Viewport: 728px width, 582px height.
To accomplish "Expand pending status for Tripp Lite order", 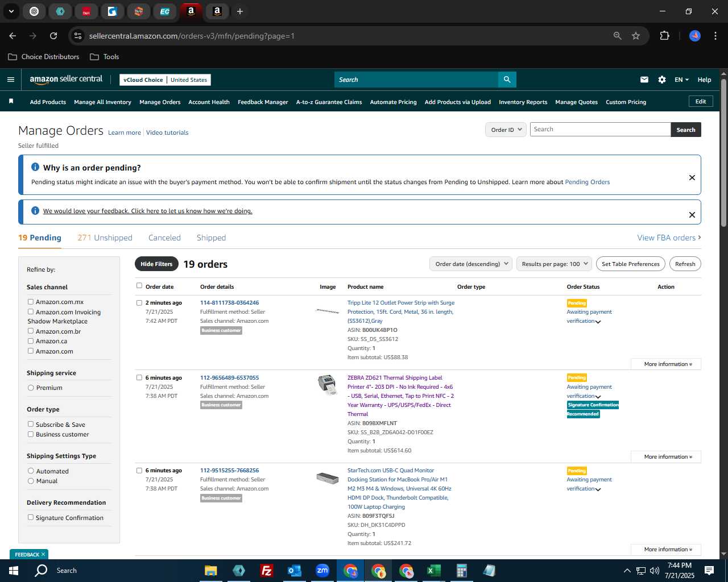I will (x=598, y=322).
